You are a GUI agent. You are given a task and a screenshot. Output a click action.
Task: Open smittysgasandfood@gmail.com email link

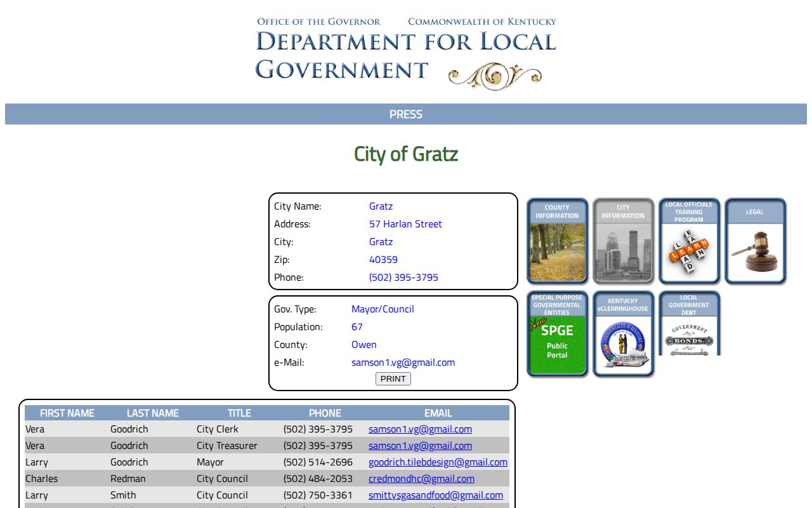(436, 495)
